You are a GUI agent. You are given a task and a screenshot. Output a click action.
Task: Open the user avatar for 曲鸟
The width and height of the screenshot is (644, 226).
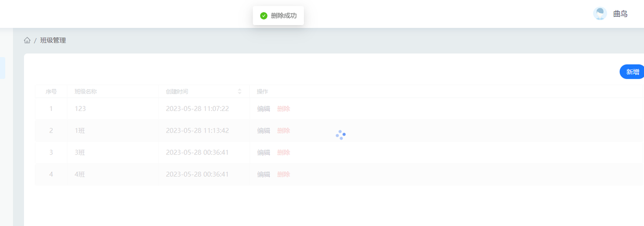600,14
